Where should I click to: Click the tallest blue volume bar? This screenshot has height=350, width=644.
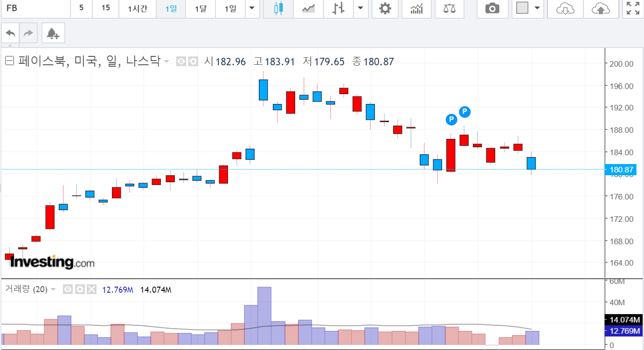point(264,316)
